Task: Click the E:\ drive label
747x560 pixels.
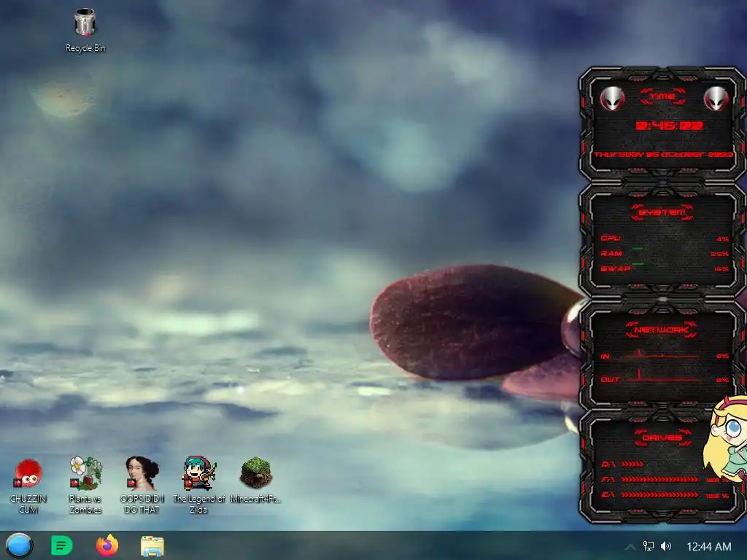Action: [x=608, y=495]
